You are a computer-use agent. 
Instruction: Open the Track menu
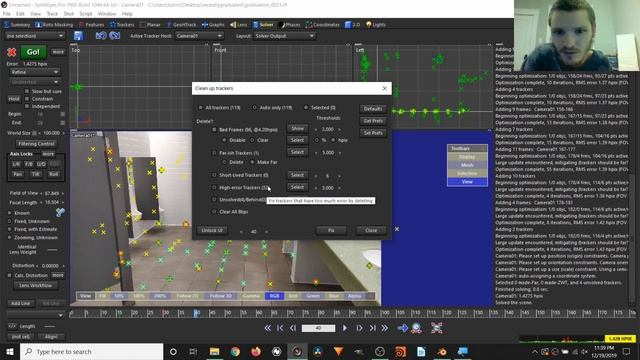52,13
